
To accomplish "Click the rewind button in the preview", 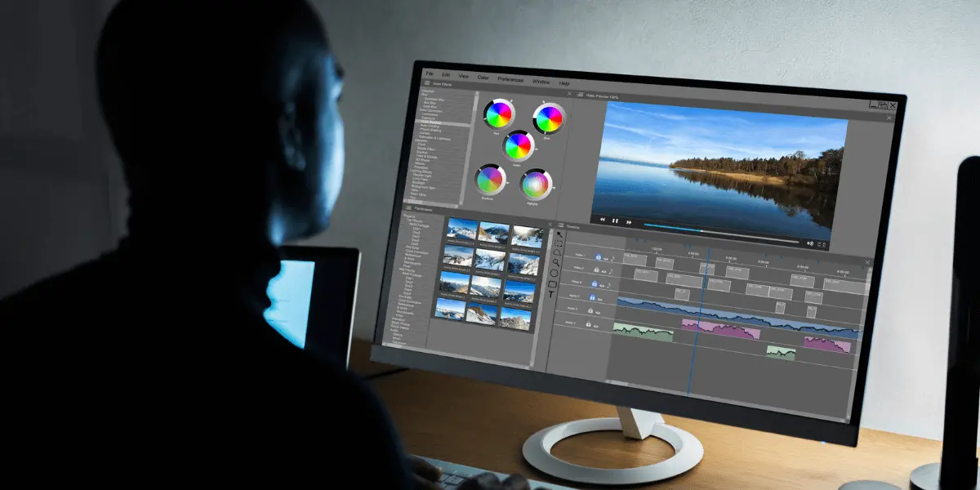I will pos(603,219).
